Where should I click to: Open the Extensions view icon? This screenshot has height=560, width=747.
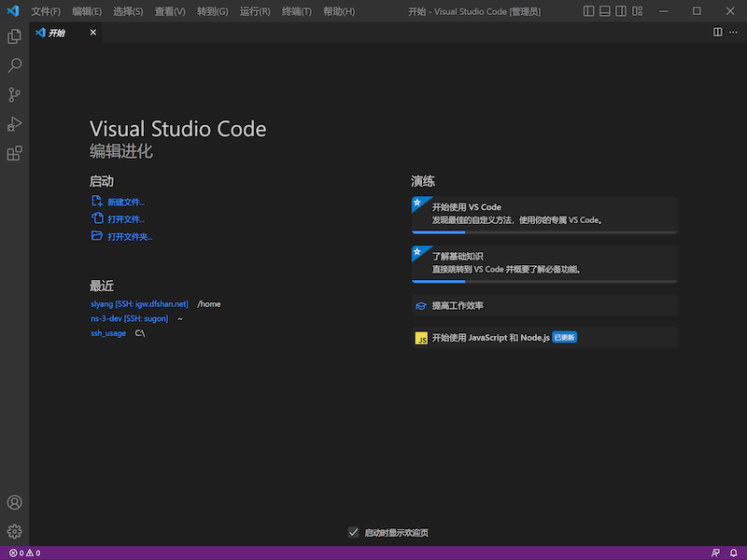(x=14, y=153)
